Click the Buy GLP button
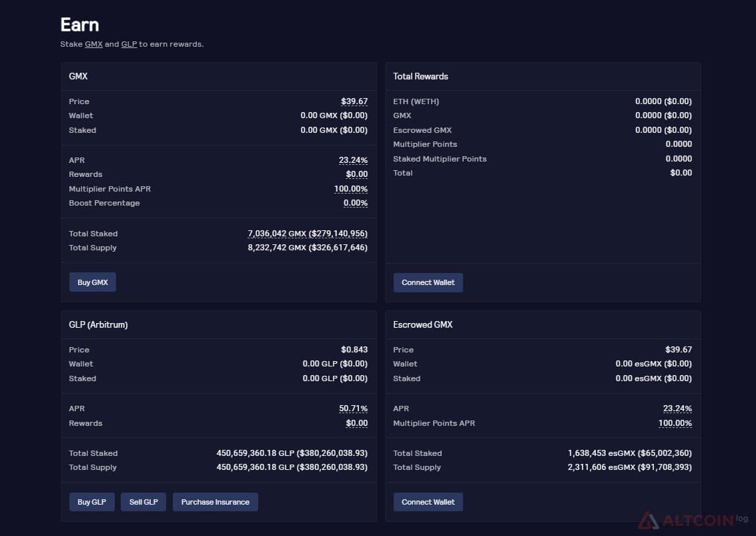Screen dimensions: 756x536 coord(91,502)
